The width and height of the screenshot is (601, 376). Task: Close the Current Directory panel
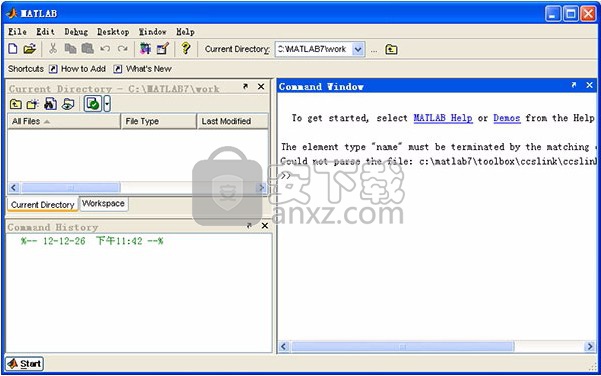click(x=261, y=87)
